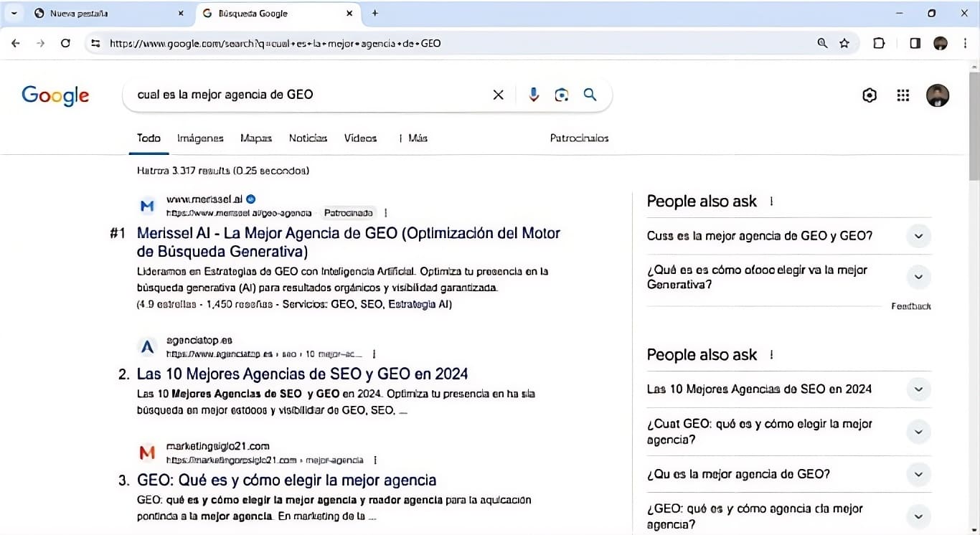Switch to the Mapas search tab
Image resolution: width=980 pixels, height=535 pixels.
[x=256, y=138]
